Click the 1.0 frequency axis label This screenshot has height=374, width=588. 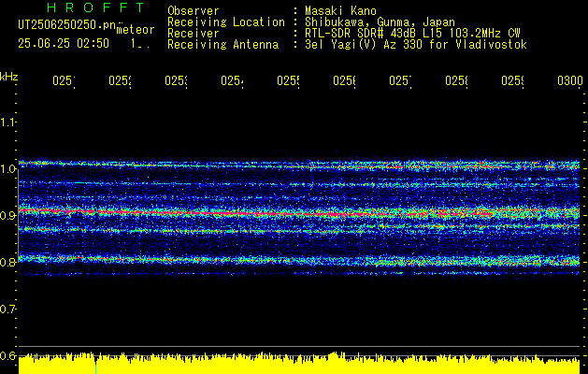pos(7,169)
